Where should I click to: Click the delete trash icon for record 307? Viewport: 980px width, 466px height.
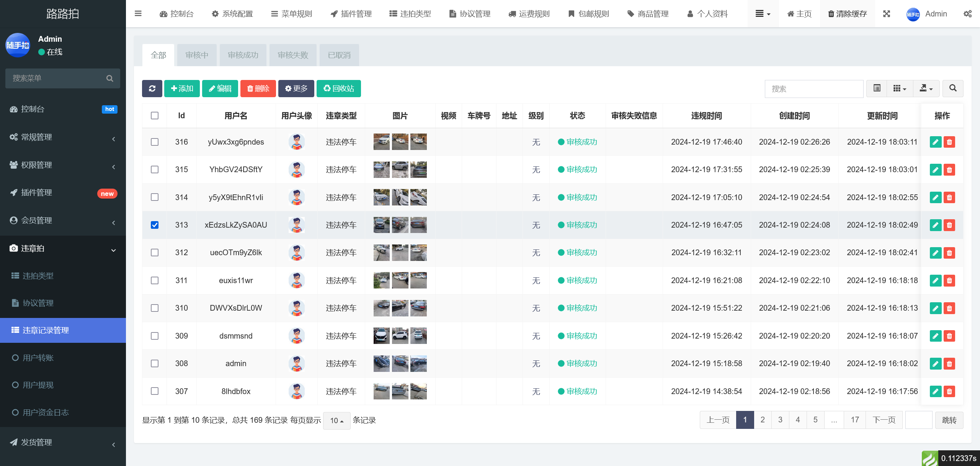[949, 391]
